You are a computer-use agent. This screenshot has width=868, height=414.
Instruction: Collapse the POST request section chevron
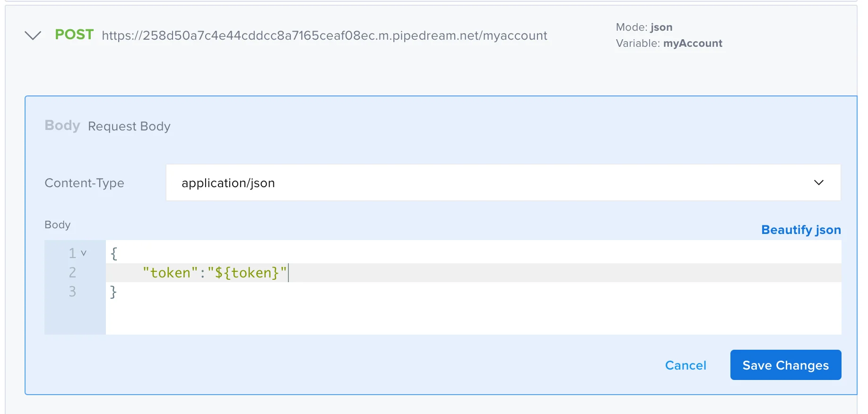pos(33,35)
